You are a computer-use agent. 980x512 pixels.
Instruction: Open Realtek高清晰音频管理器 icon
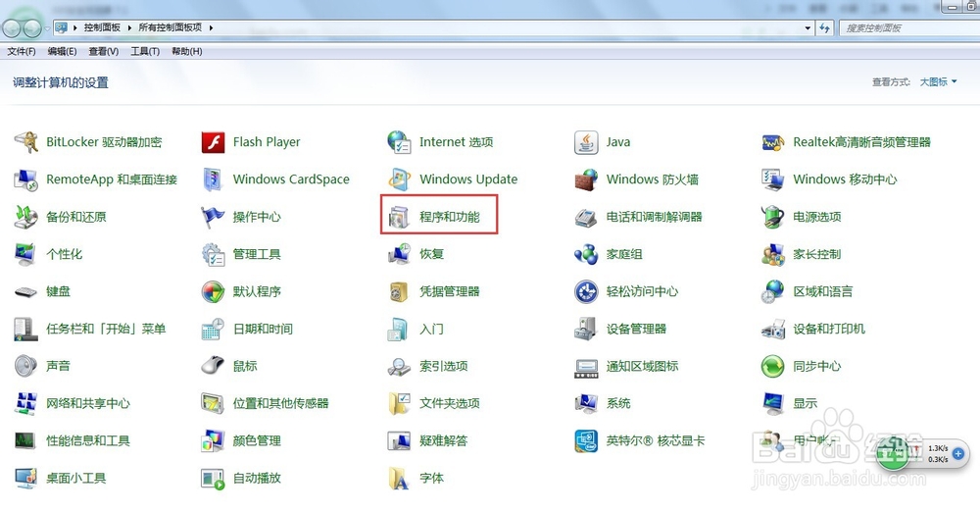click(x=773, y=142)
